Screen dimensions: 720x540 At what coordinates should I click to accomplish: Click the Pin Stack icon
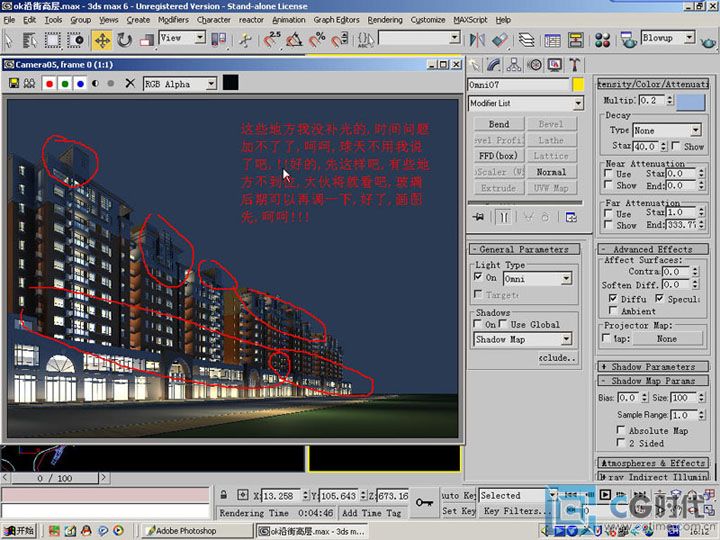(x=478, y=217)
